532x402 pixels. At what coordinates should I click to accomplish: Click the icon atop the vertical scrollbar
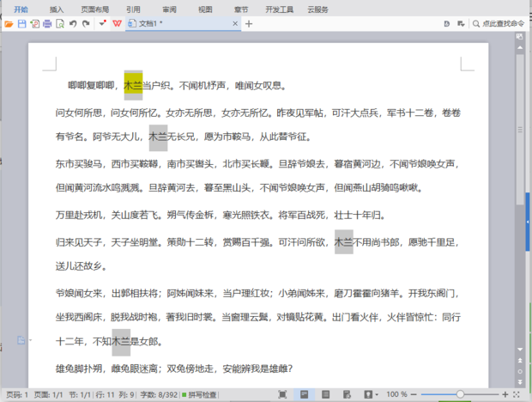(x=519, y=36)
